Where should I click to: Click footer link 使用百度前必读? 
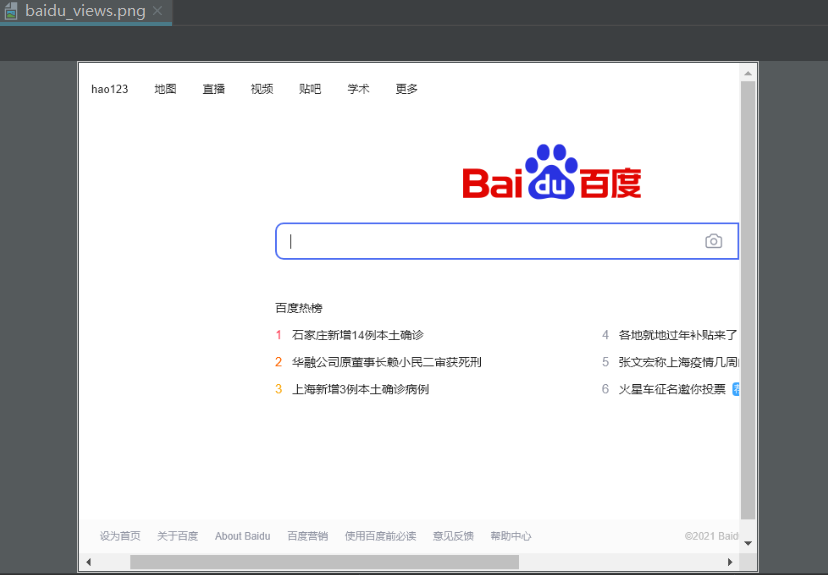(x=380, y=536)
